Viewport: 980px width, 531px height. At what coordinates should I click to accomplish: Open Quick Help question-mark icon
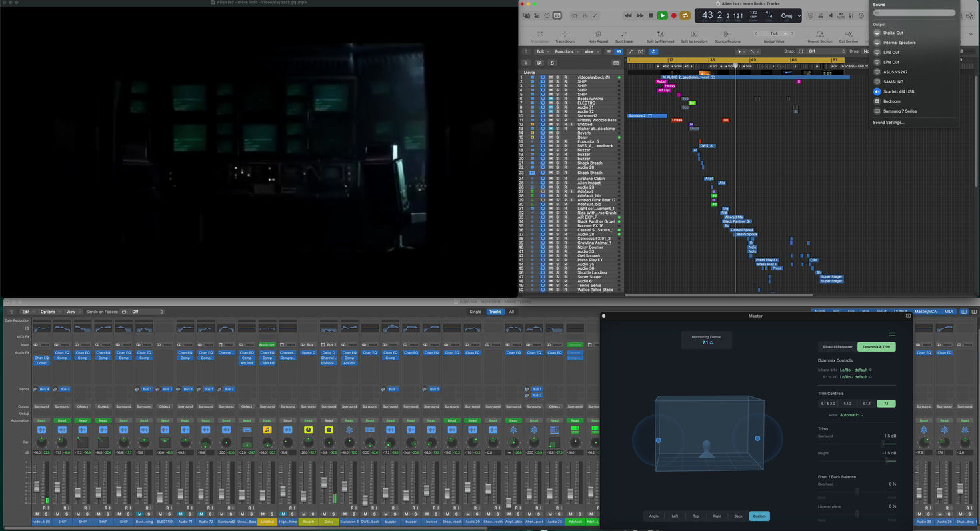[x=547, y=15]
